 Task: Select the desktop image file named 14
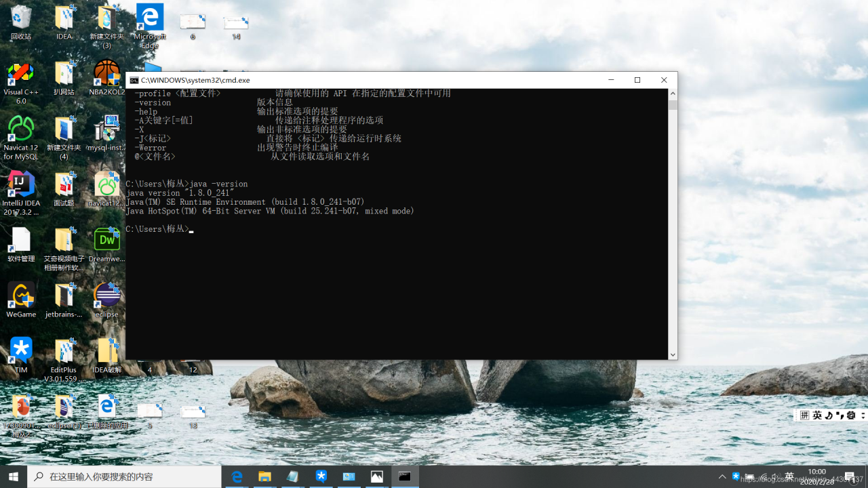coord(236,27)
